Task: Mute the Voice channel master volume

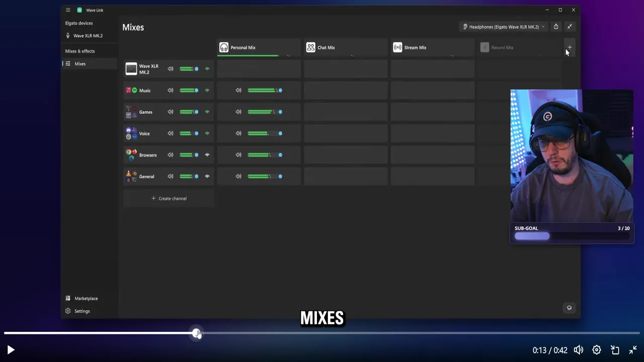Action: (171, 133)
